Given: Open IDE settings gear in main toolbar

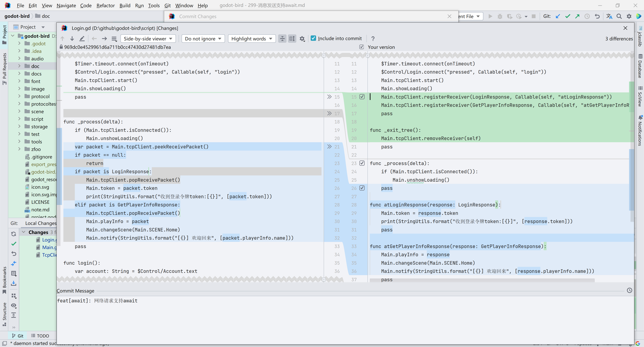Looking at the screenshot, I should (629, 16).
